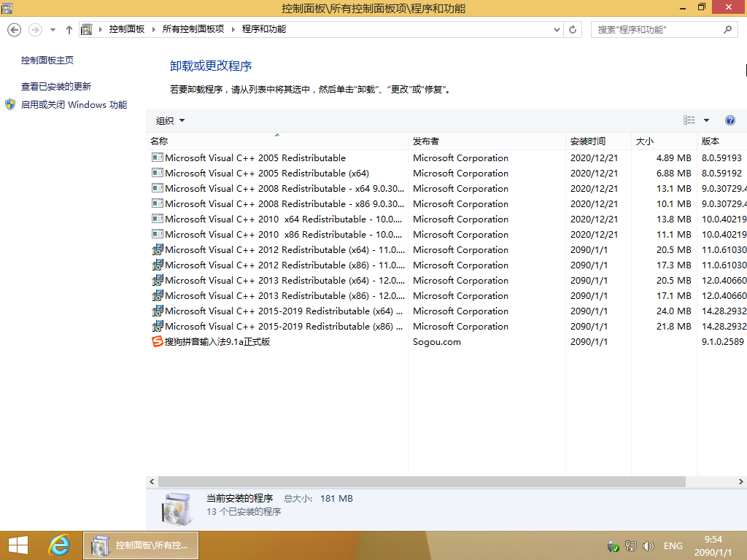The width and height of the screenshot is (747, 560).
Task: Sort by 安装时间 column header
Action: [598, 141]
